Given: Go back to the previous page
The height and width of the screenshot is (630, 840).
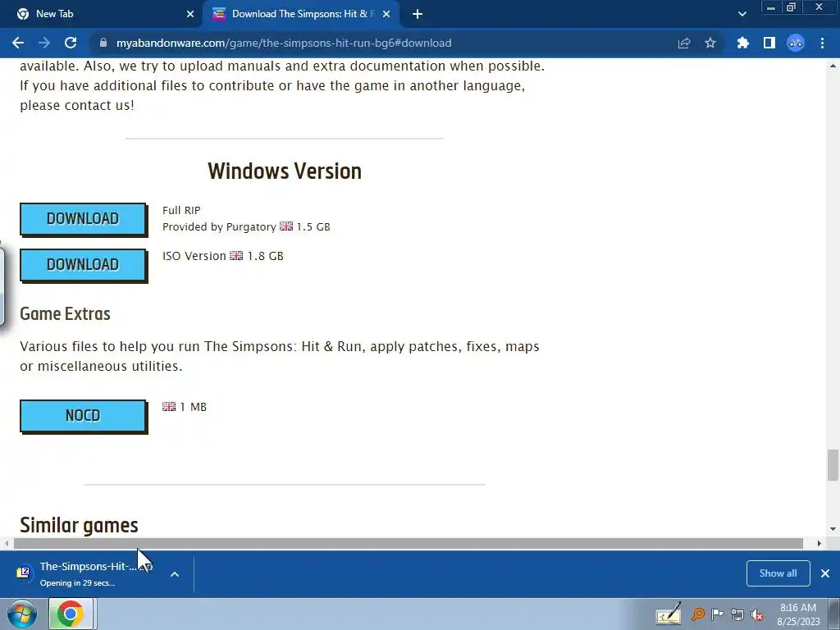Looking at the screenshot, I should tap(18, 43).
